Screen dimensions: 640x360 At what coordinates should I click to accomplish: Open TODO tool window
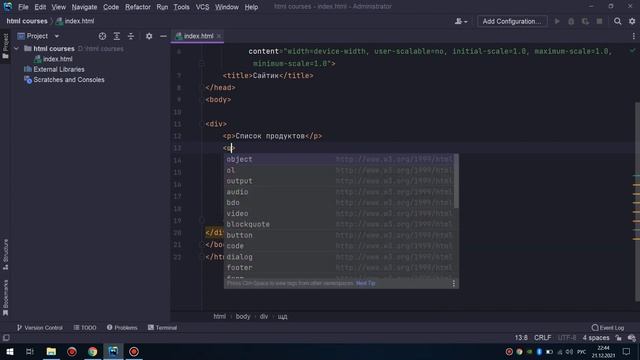pos(85,328)
